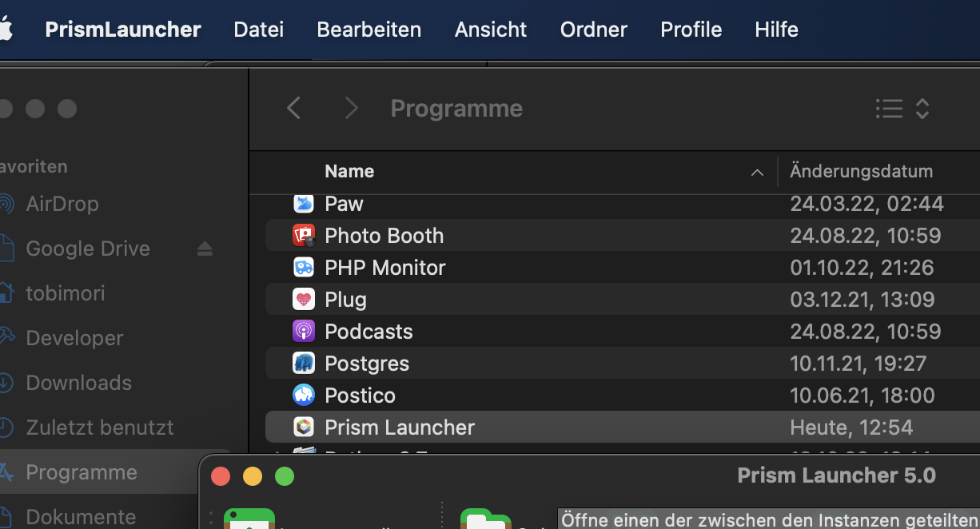Open the grouping chevron control
The image size is (980, 529).
(x=921, y=108)
